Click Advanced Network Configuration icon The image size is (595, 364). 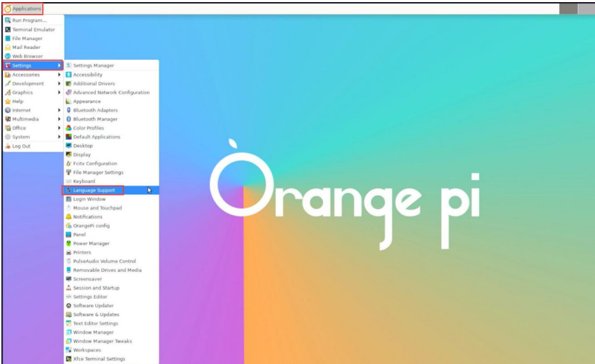tap(69, 92)
